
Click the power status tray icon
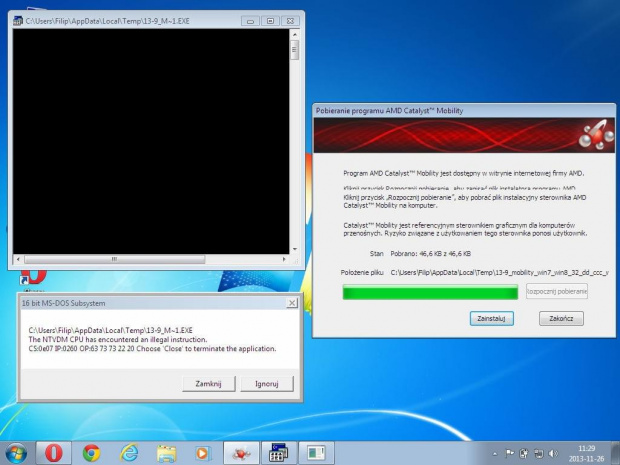pos(524,454)
